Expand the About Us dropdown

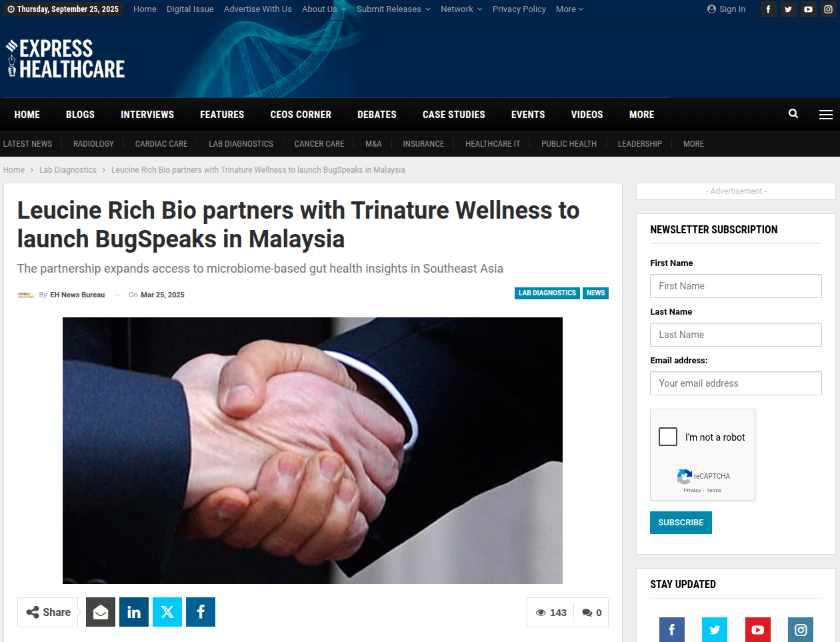click(324, 9)
